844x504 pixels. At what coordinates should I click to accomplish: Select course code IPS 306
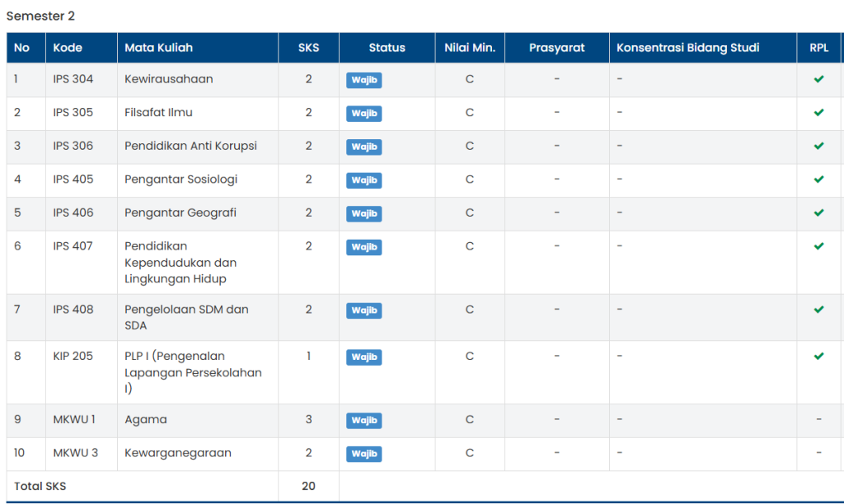(73, 146)
